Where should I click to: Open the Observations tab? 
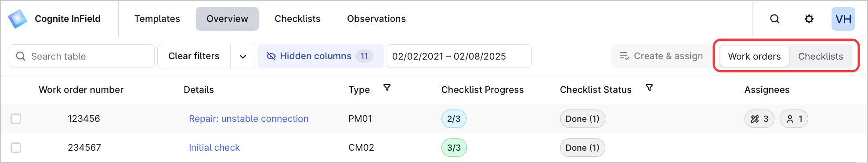376,19
